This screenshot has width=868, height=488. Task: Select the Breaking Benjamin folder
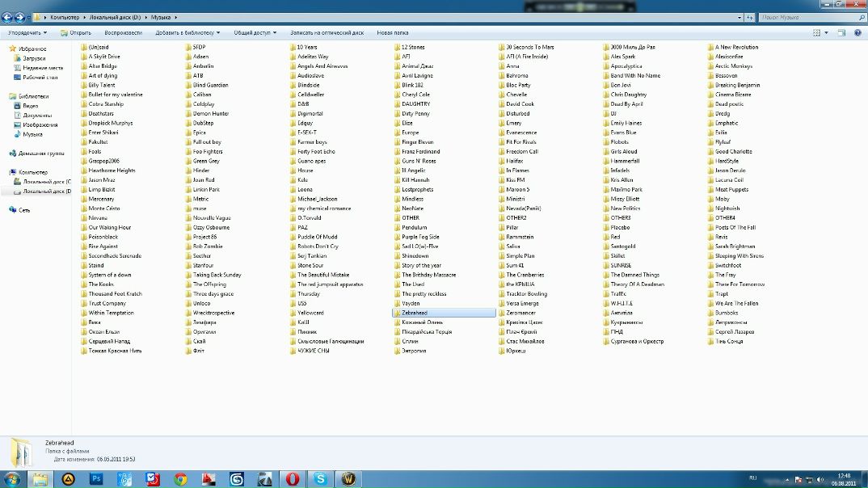pos(734,85)
